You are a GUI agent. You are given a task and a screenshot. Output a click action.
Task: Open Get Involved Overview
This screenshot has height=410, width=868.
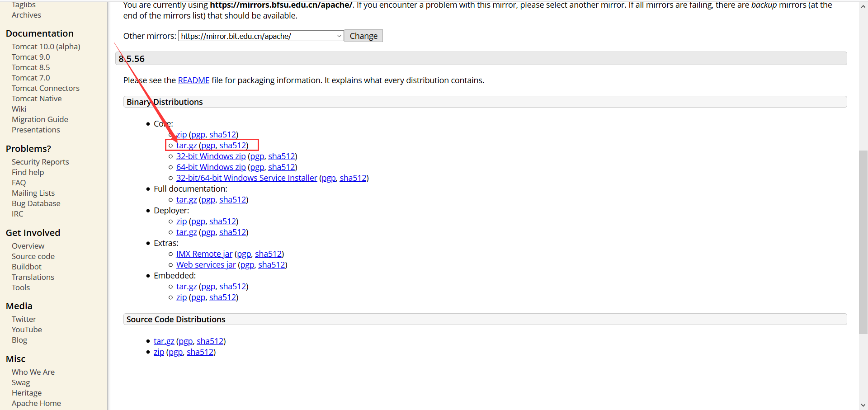(28, 246)
